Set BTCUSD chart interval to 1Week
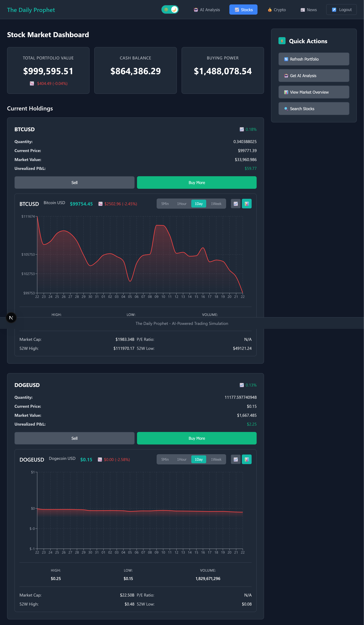364x625 pixels. pyautogui.click(x=216, y=204)
